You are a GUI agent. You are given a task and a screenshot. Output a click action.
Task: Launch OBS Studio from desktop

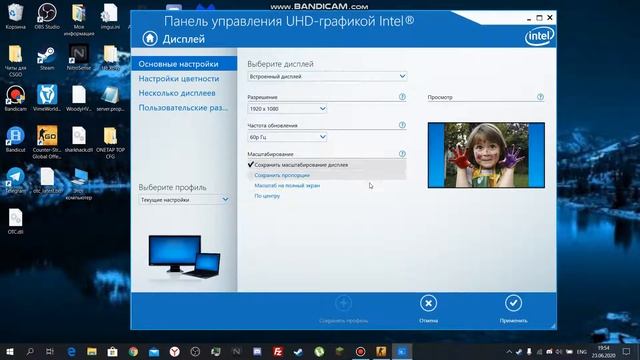[47, 16]
